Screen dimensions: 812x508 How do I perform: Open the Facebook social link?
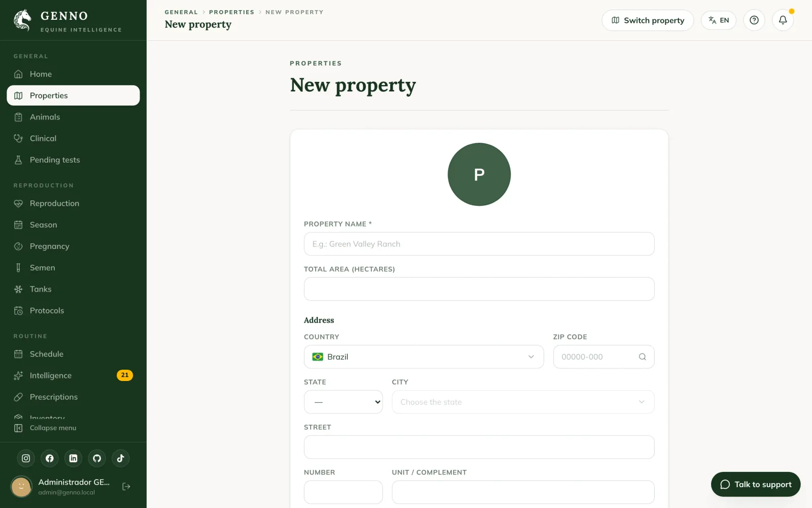tap(50, 458)
